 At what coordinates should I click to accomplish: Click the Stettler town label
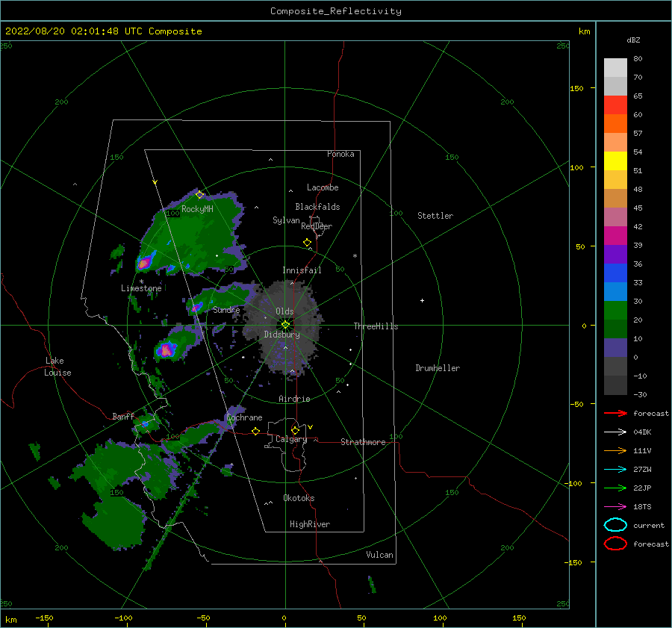point(435,216)
